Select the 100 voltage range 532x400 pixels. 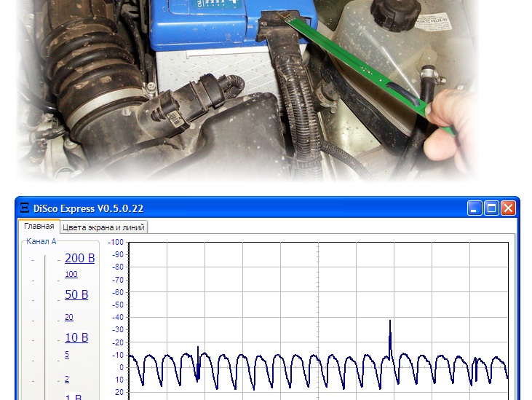click(x=71, y=274)
